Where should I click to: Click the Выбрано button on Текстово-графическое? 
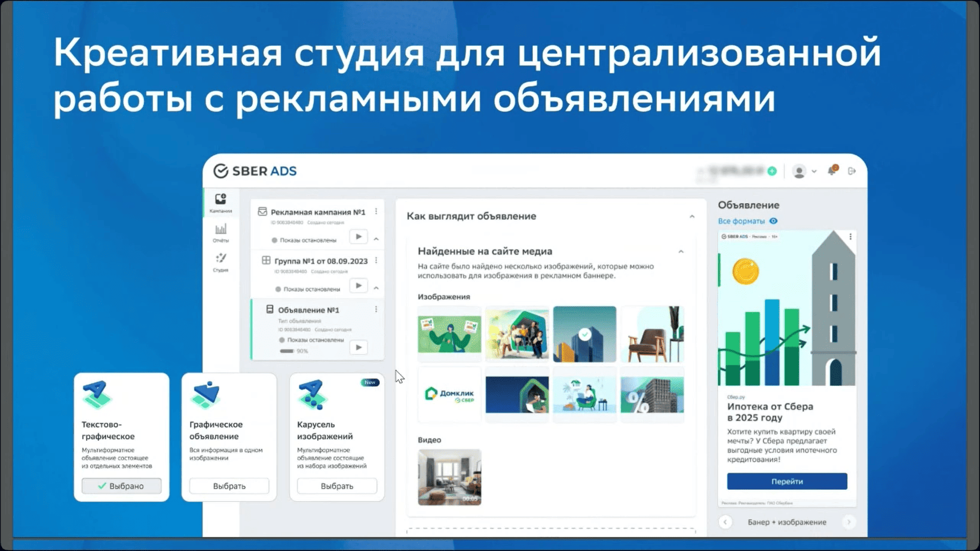click(121, 486)
